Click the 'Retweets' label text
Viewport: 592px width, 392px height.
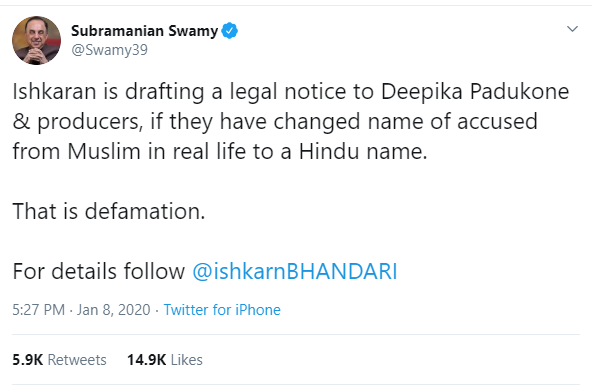click(77, 360)
